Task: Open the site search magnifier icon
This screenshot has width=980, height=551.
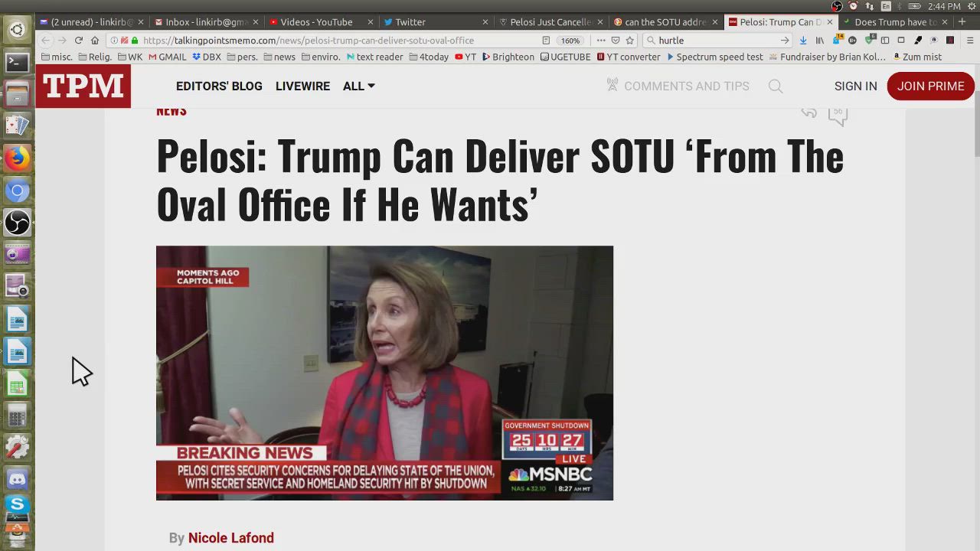Action: (x=776, y=86)
